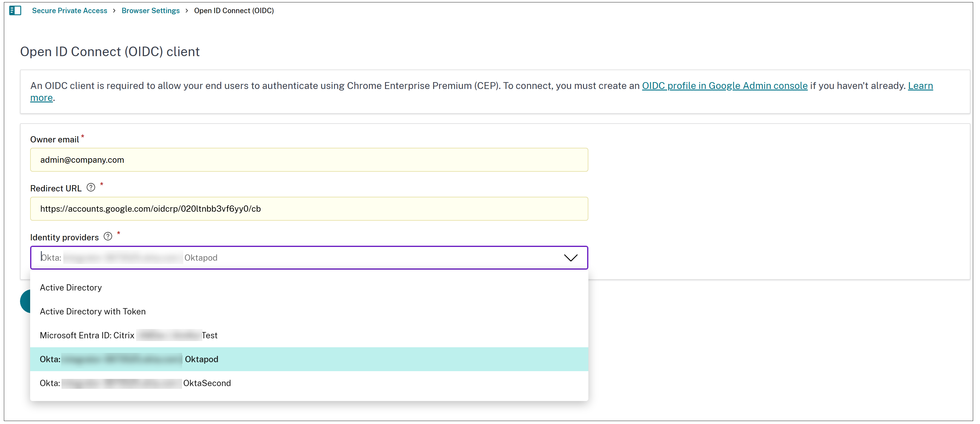This screenshot has height=424, width=980.
Task: Choose the Okta Oktapod highlighted option
Action: [309, 360]
